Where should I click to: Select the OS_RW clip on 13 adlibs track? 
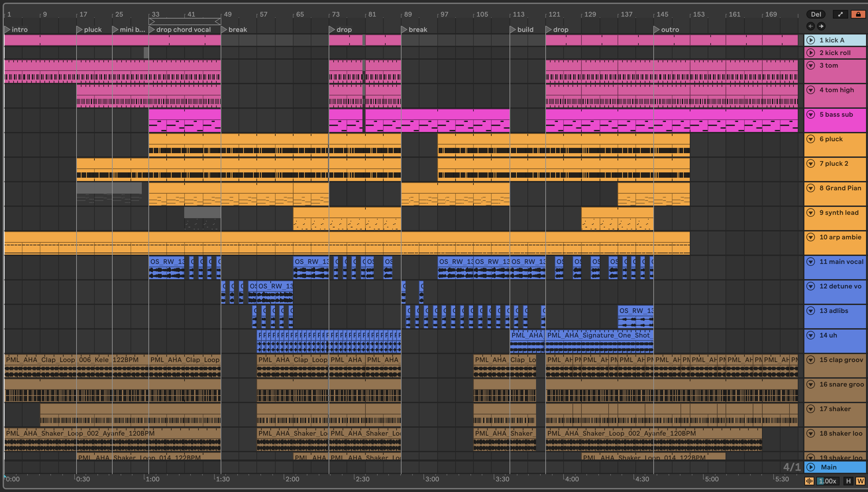[x=635, y=316]
